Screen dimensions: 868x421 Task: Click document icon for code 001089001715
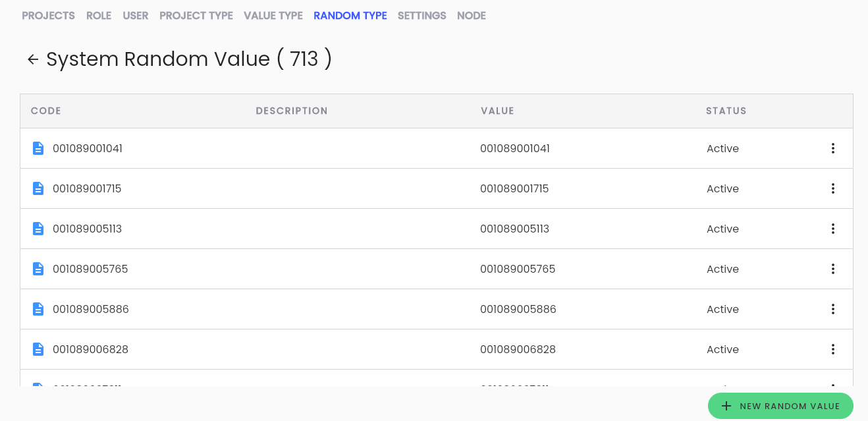pos(38,188)
